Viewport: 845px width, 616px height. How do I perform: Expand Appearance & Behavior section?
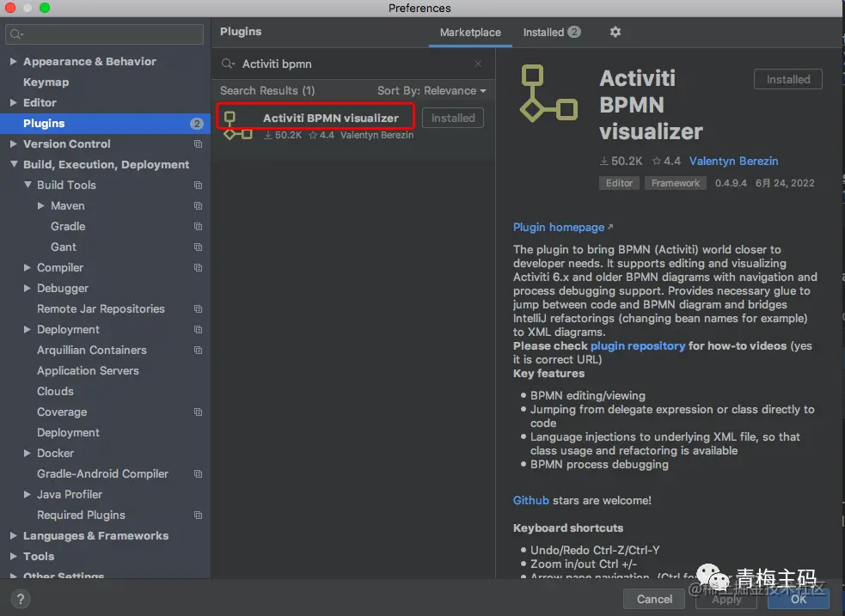[14, 61]
